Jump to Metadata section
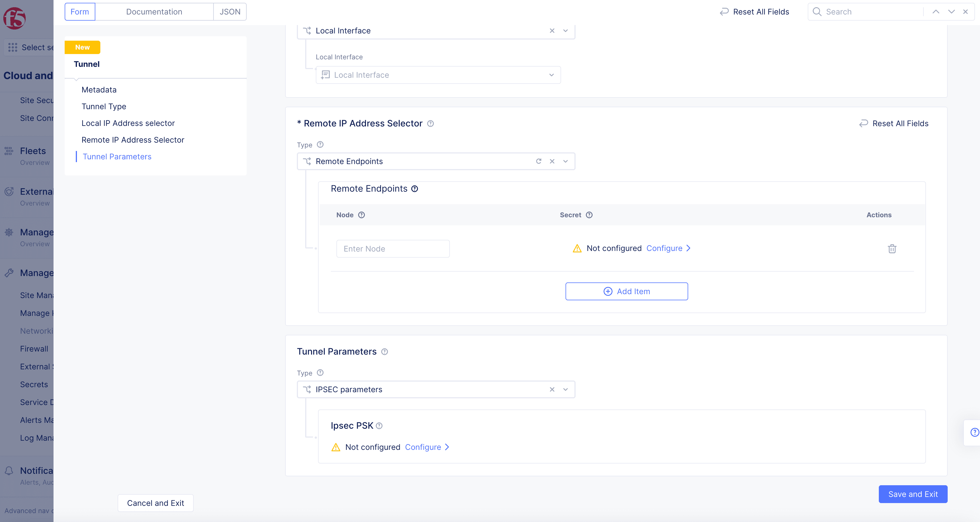Image resolution: width=980 pixels, height=522 pixels. (99, 90)
